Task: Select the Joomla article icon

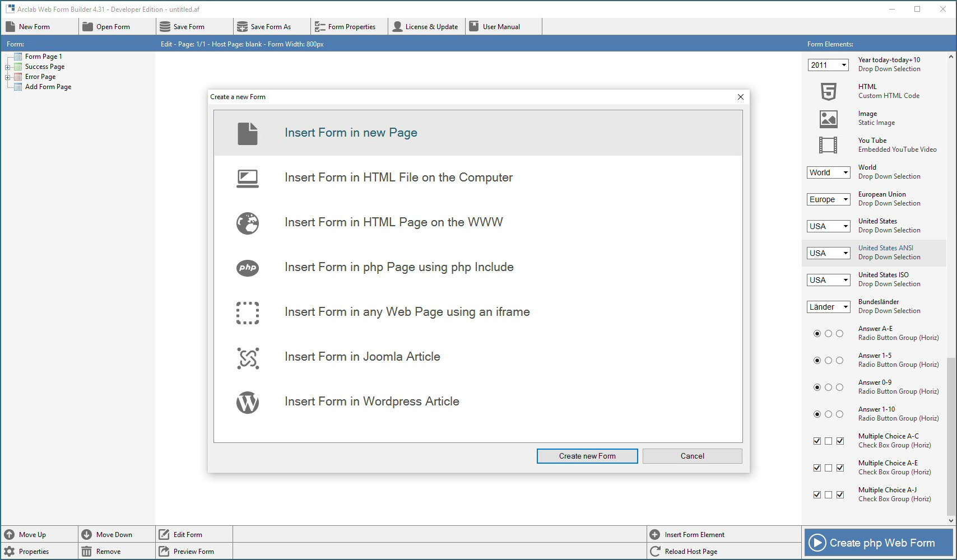Action: point(247,357)
